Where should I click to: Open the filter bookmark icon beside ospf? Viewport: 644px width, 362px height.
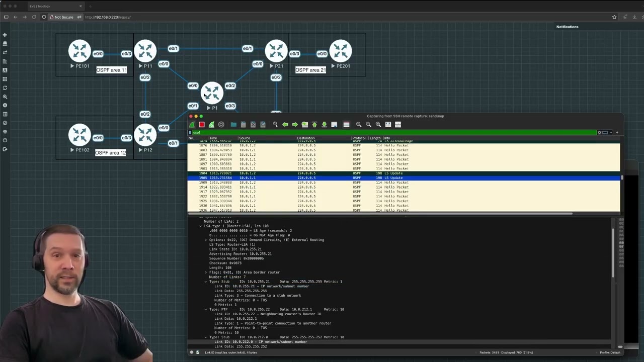coord(190,133)
